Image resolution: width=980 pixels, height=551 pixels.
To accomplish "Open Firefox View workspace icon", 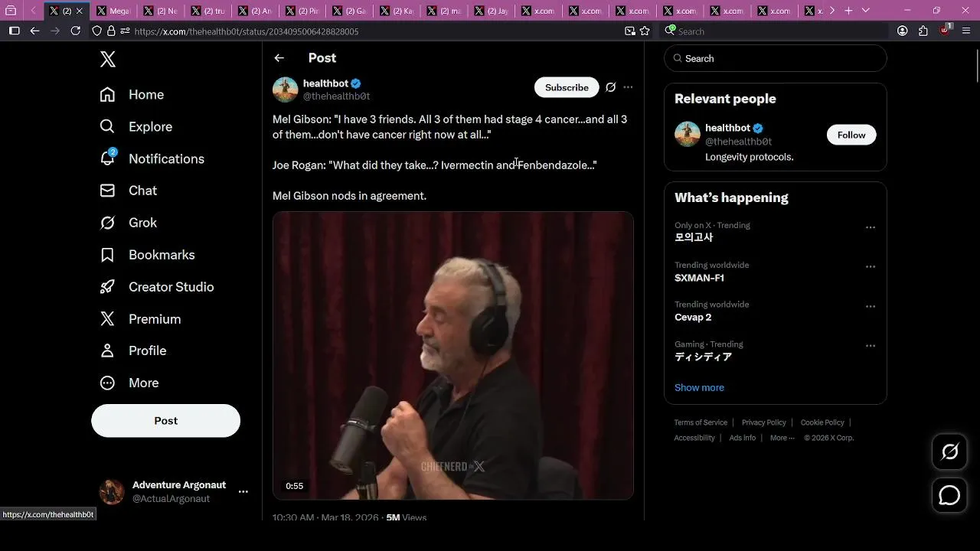I will [11, 11].
